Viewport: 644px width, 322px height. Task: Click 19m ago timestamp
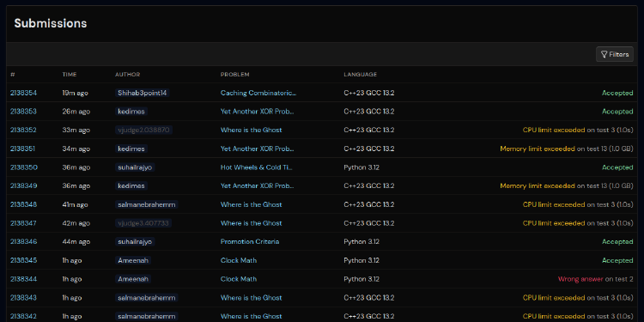76,93
